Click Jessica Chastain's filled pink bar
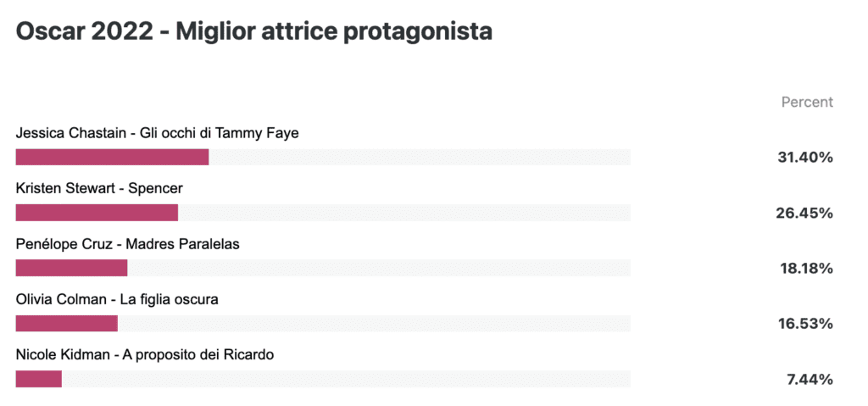 [x=113, y=158]
